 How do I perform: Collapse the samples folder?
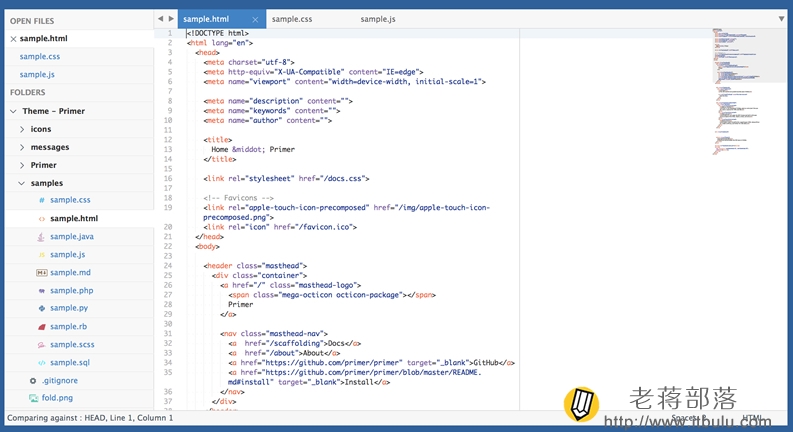pos(21,183)
